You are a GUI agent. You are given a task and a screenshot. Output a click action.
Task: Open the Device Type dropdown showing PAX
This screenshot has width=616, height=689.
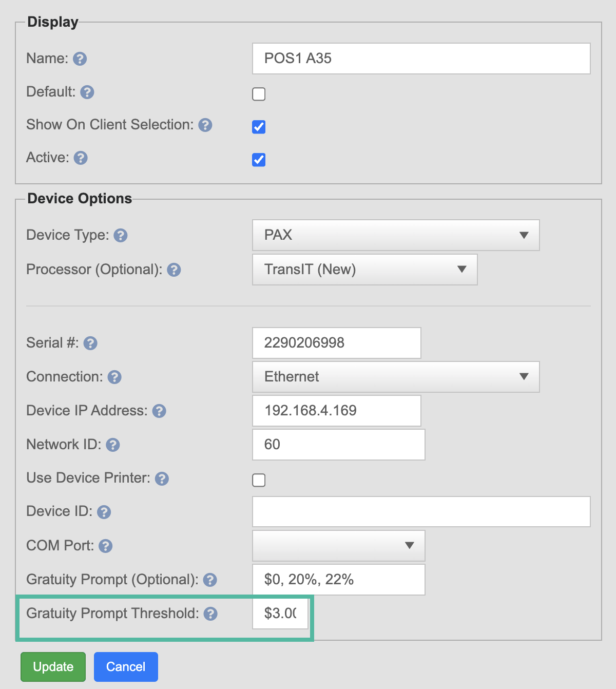[395, 235]
